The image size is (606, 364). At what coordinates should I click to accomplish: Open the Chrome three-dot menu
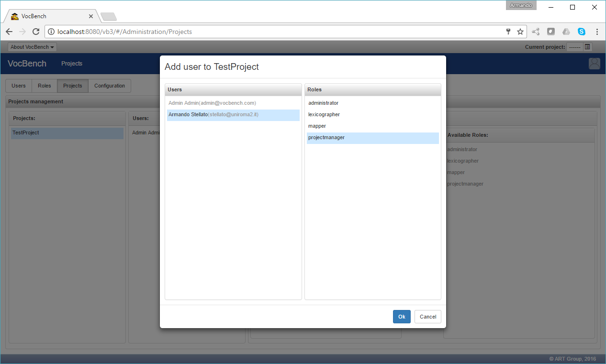tap(597, 32)
